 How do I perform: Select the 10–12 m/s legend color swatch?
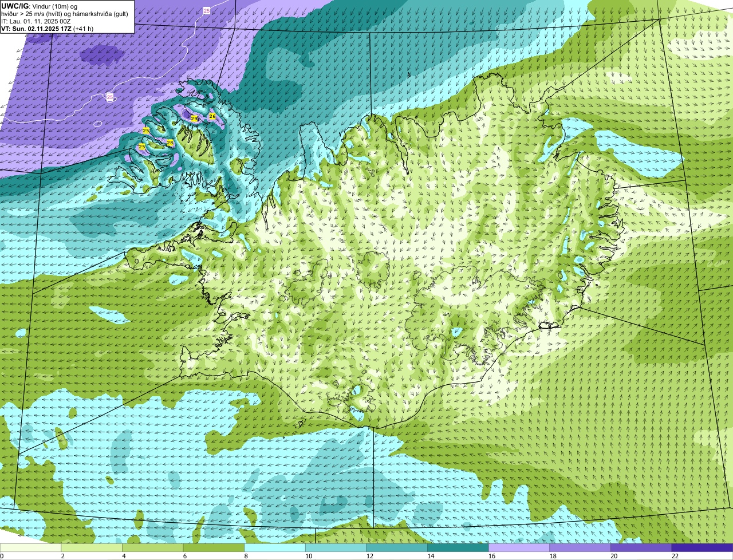(x=336, y=547)
